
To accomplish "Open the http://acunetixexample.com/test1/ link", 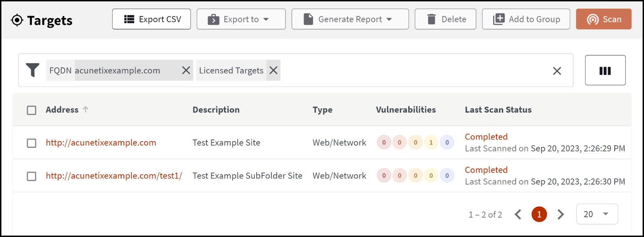I will click(x=114, y=176).
